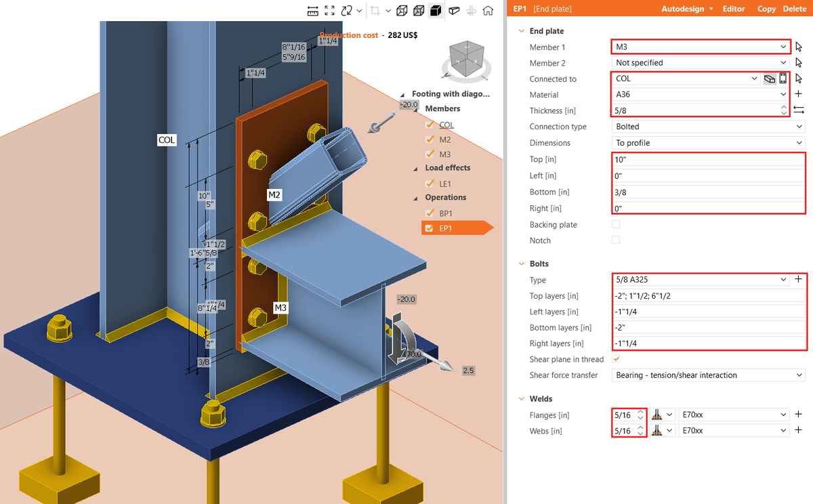Click the selection arrow beside Member 1
The image size is (813, 504).
[x=797, y=46]
